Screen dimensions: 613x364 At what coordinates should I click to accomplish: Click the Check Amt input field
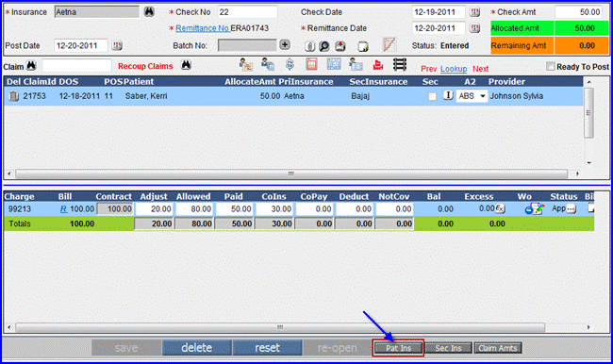point(579,12)
